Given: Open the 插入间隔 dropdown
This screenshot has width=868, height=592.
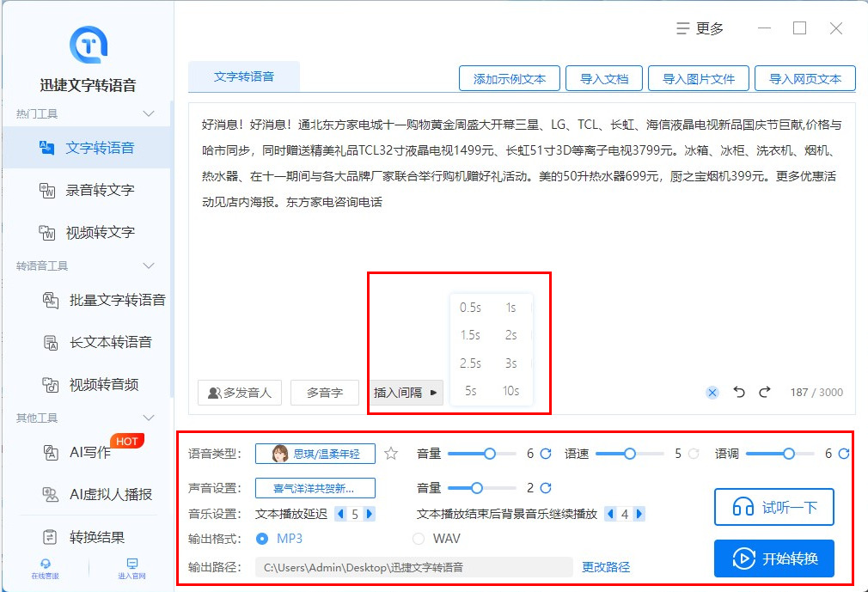Looking at the screenshot, I should [406, 393].
